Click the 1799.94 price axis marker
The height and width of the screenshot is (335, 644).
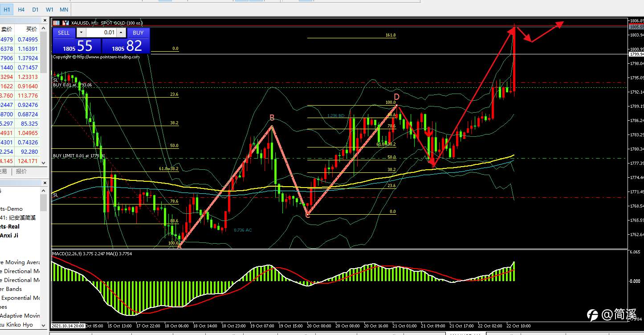(636, 54)
